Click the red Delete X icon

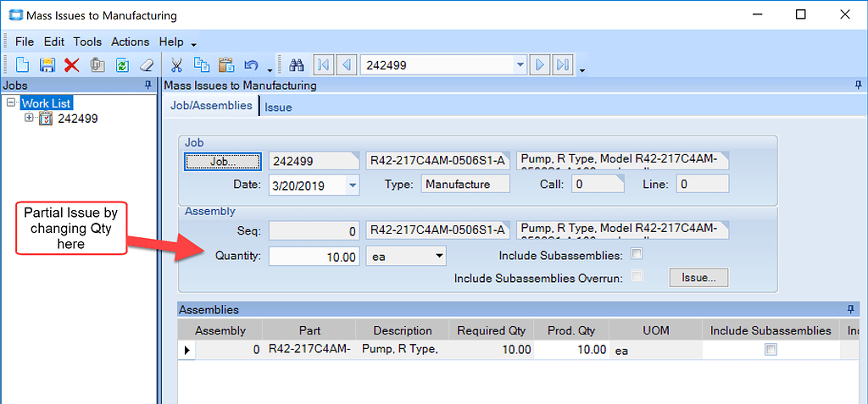pyautogui.click(x=72, y=65)
